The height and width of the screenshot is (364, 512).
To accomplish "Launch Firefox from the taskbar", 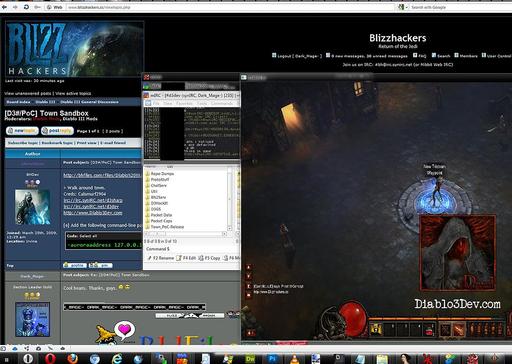I will pos(72,358).
